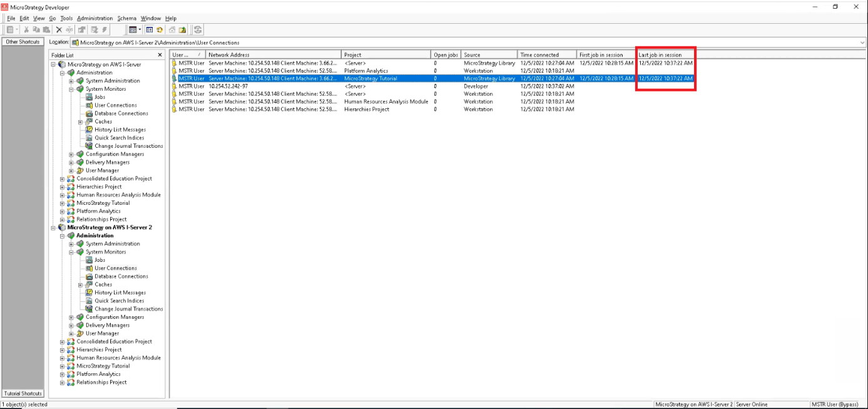This screenshot has height=409, width=868.
Task: Click the Refresh toolbar icon
Action: point(160,29)
